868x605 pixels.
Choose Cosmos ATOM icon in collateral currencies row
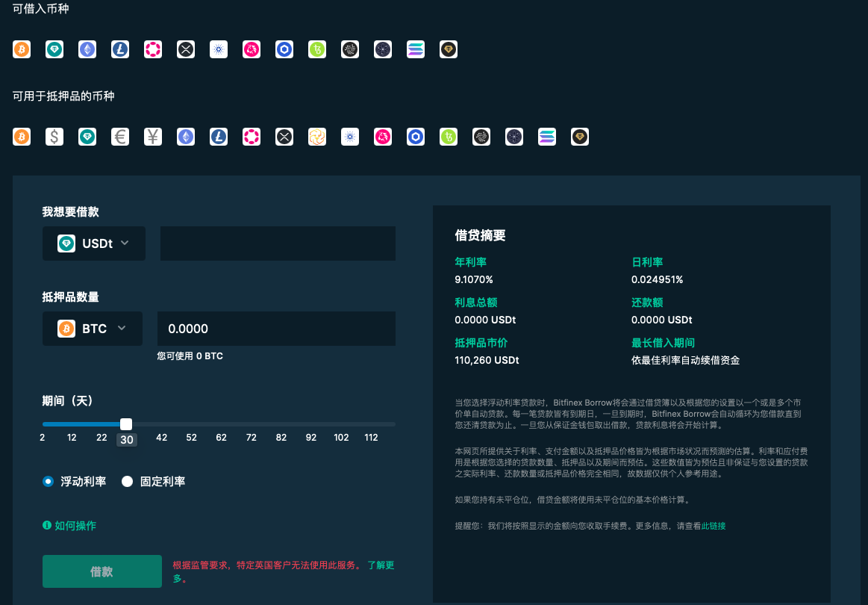pyautogui.click(x=514, y=136)
